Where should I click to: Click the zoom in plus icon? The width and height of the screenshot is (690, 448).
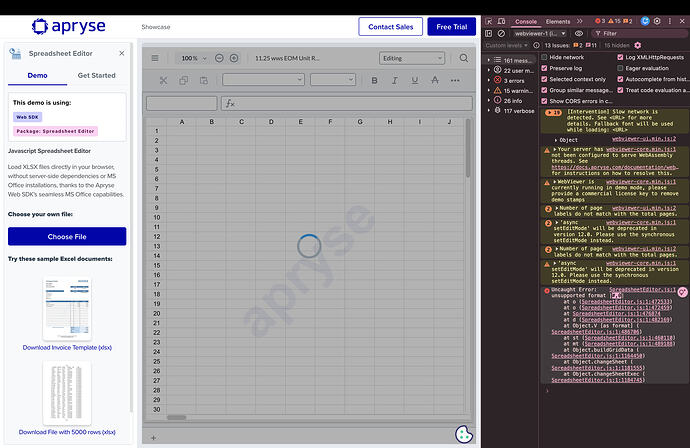(234, 58)
